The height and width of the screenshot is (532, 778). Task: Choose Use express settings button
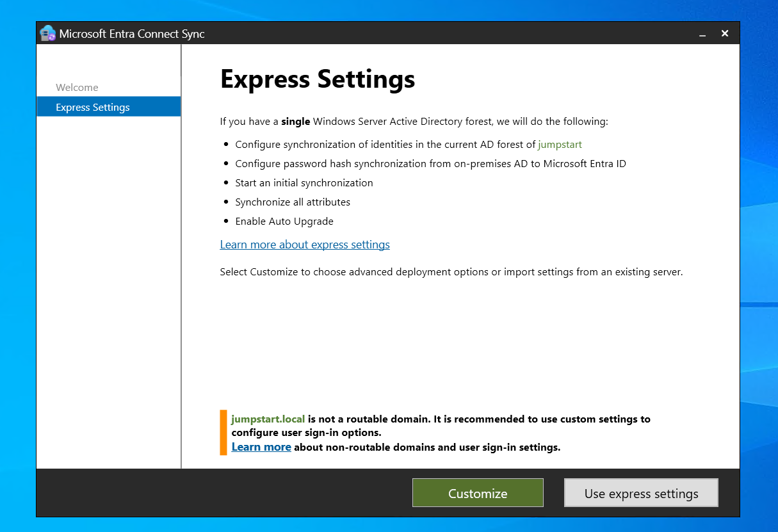click(x=641, y=494)
